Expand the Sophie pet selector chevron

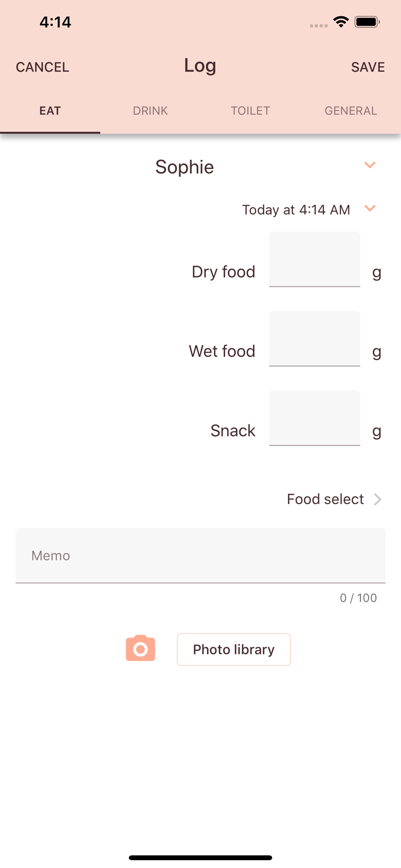[370, 165]
